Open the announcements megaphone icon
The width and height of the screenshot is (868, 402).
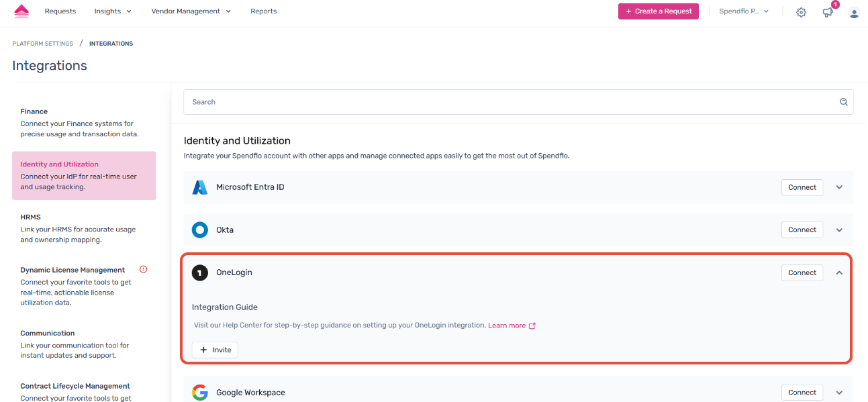(828, 12)
